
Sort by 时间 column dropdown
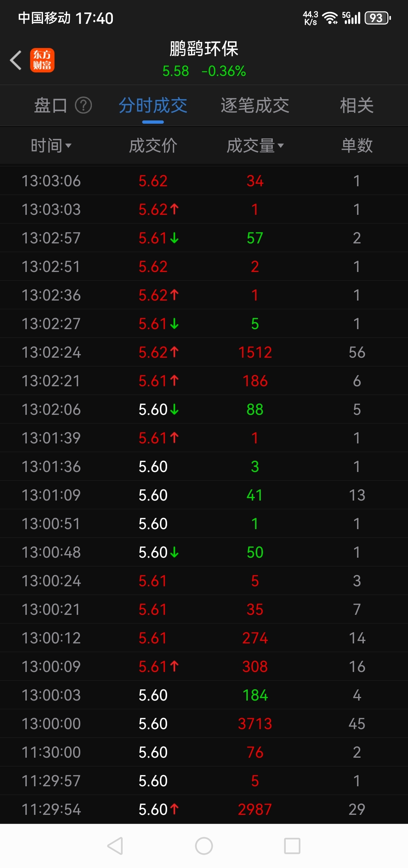coord(51,145)
